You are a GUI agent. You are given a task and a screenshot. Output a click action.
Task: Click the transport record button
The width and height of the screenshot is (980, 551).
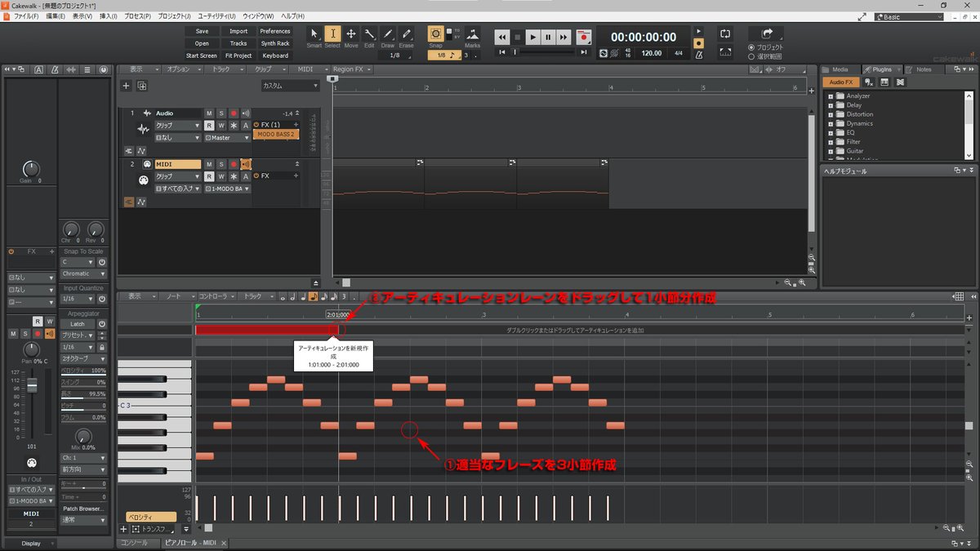tap(583, 37)
